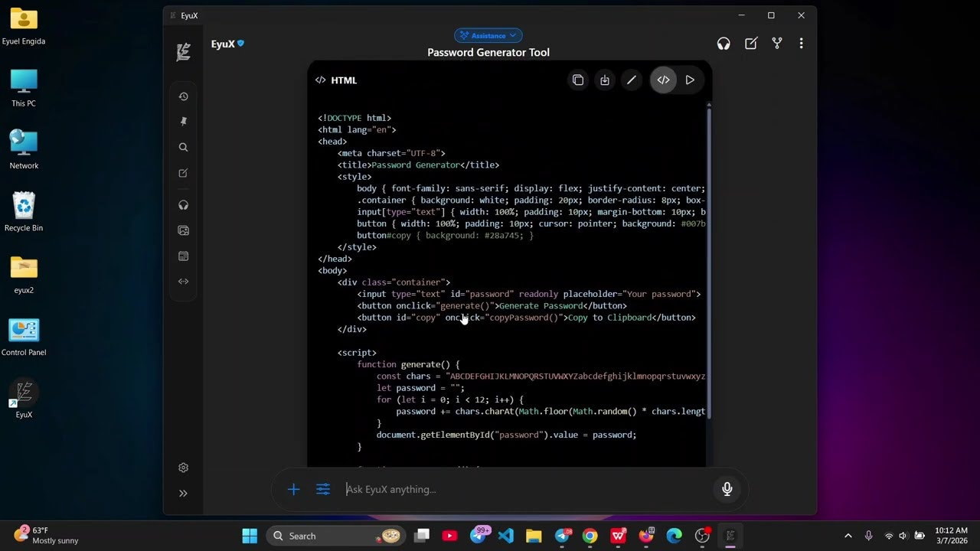Click the sidebar search icon

coord(183,147)
